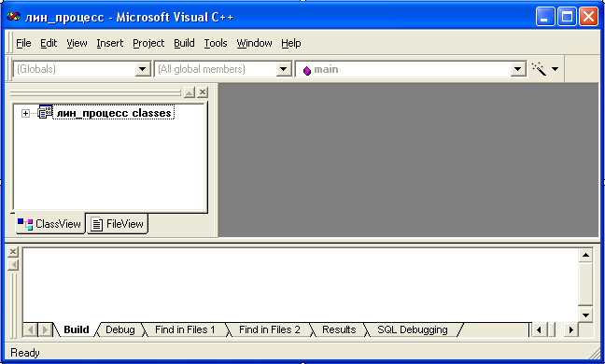Select the Find in Files 1 tab
Image resolution: width=605 pixels, height=364 pixels.
coord(185,329)
